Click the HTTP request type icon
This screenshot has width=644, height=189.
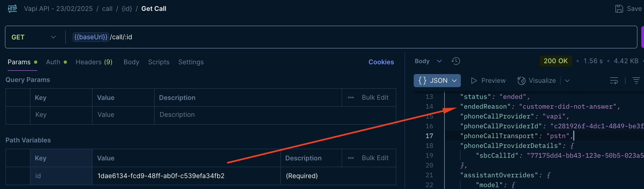click(x=12, y=9)
